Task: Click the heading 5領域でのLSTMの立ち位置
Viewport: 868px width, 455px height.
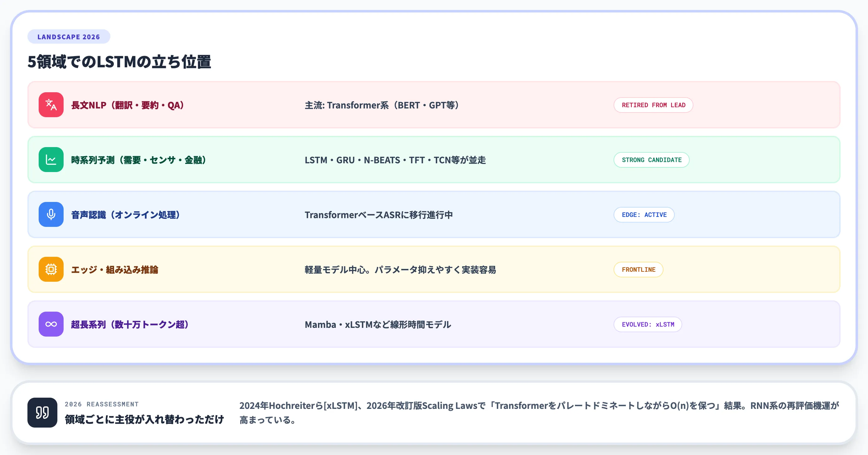Action: coord(119,62)
